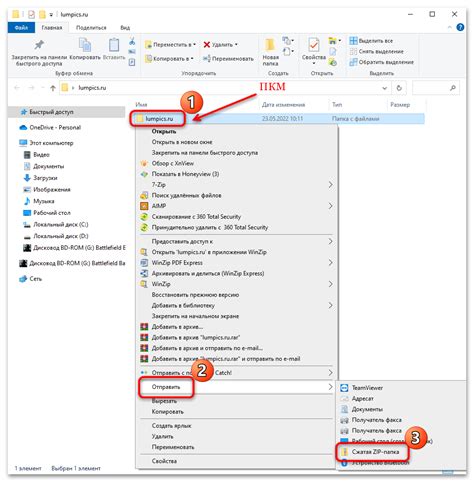
Task: Click the Pin to Quick Access icon
Action: coord(39,45)
